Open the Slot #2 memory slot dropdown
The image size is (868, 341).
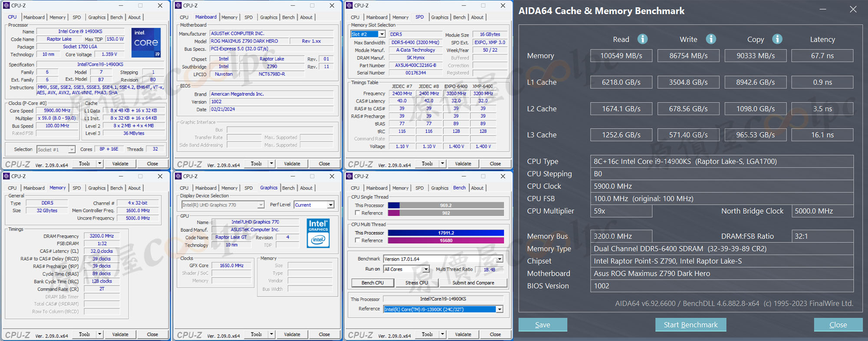(x=382, y=34)
